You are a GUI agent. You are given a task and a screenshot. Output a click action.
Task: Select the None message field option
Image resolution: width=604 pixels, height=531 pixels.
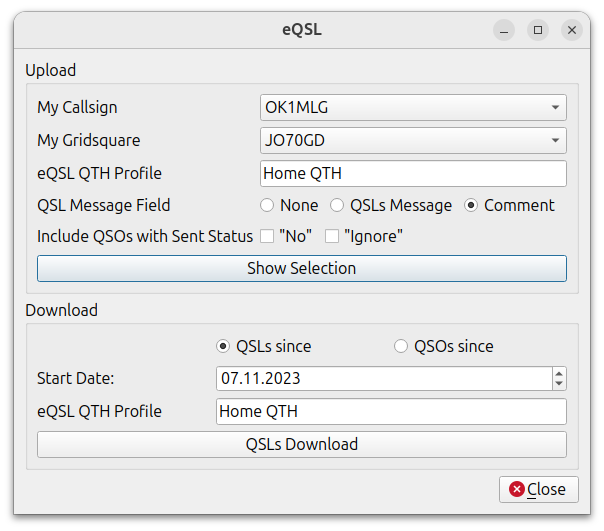coord(267,205)
